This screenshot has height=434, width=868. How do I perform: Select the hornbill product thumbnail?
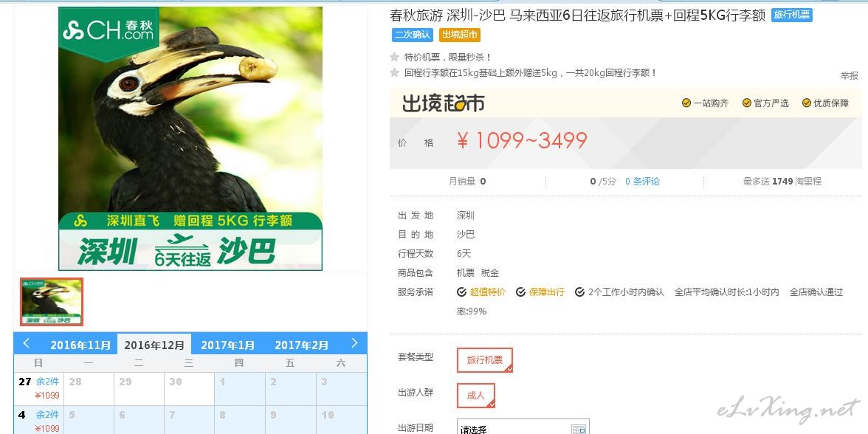(52, 302)
